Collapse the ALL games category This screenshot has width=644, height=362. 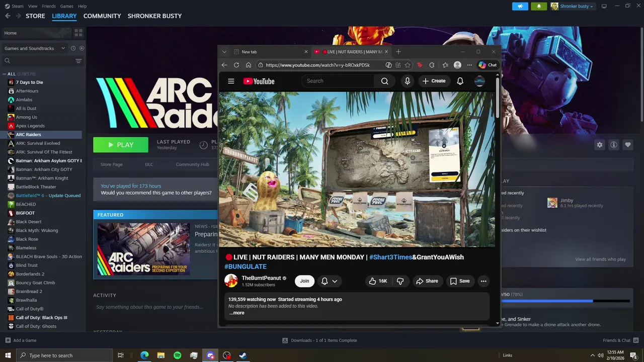[5, 74]
